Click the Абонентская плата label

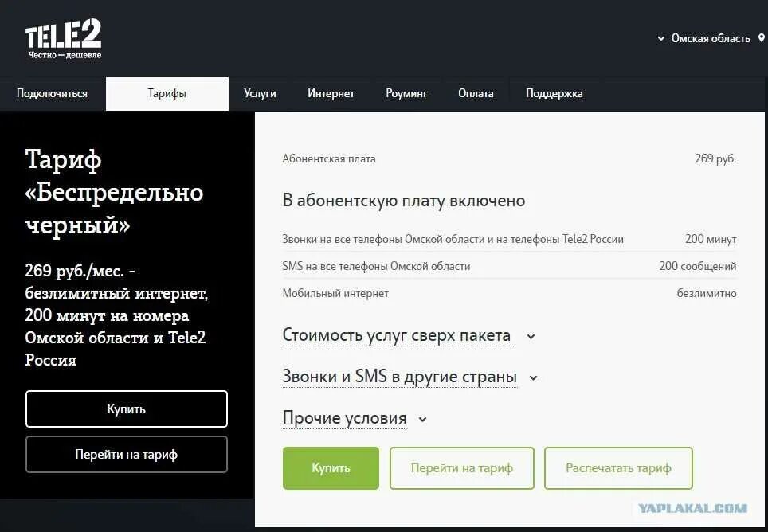[x=329, y=158]
